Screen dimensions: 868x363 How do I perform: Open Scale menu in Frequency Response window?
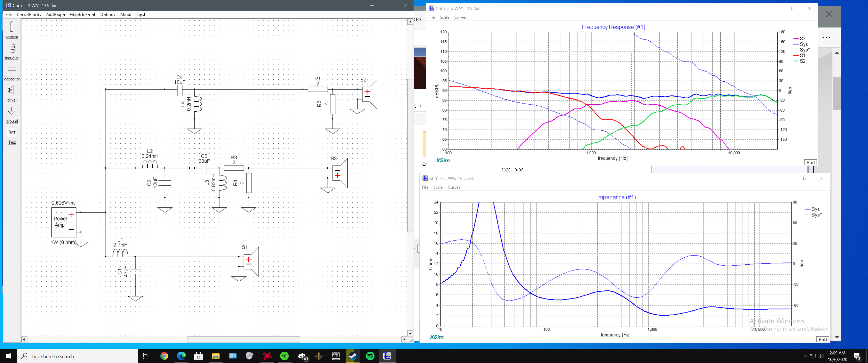[x=444, y=17]
